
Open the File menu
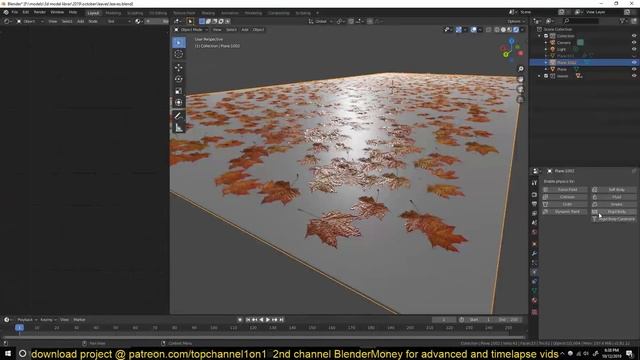click(15, 12)
